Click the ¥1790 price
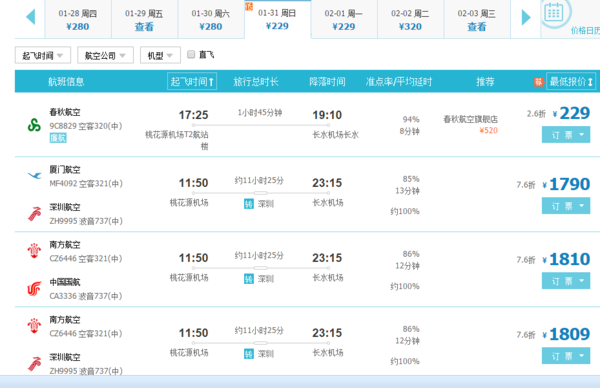Image resolution: width=600 pixels, height=388 pixels. [x=566, y=184]
